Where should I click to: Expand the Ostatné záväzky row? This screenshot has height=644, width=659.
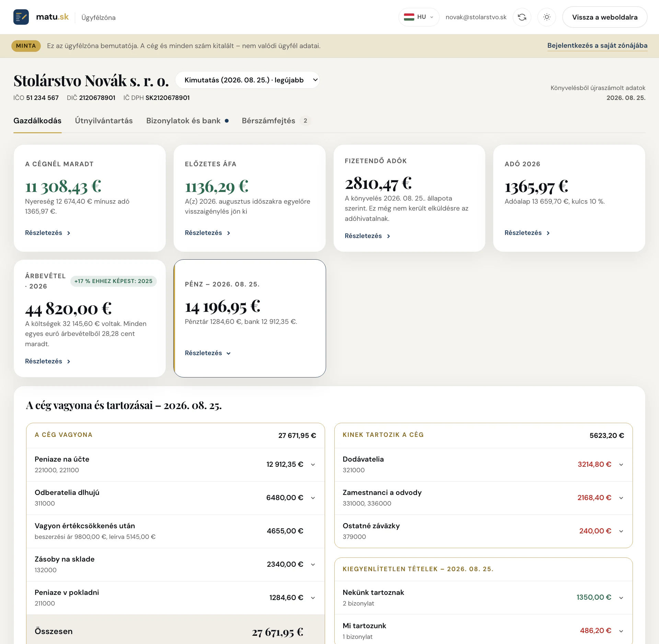tap(483, 531)
